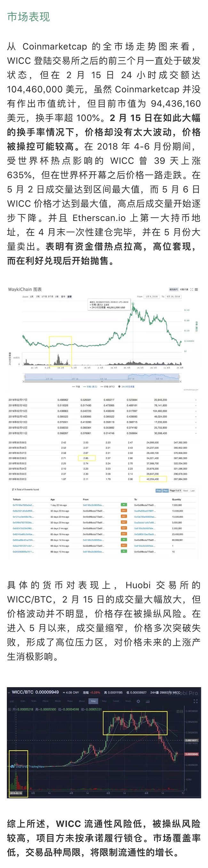Toggle the 价格 (BTC) legend series
Screen dimensions: 208x868
(x=108, y=387)
